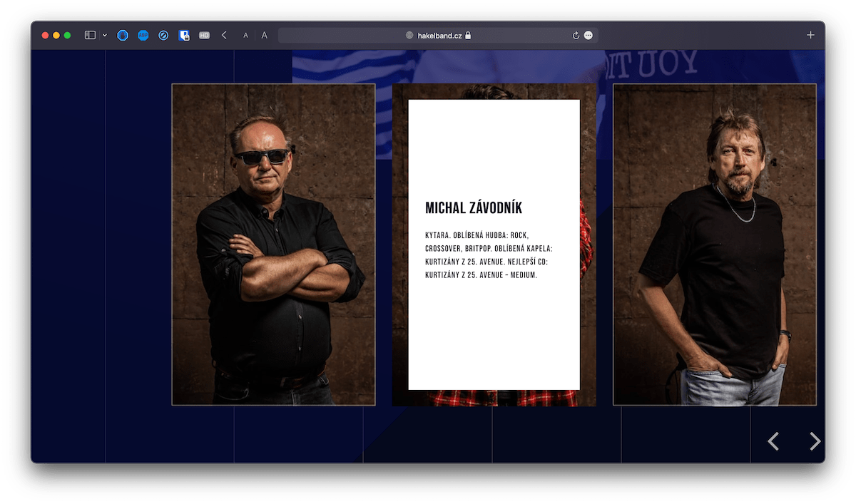Show previous band member slide
This screenshot has width=856, height=504.
click(773, 441)
